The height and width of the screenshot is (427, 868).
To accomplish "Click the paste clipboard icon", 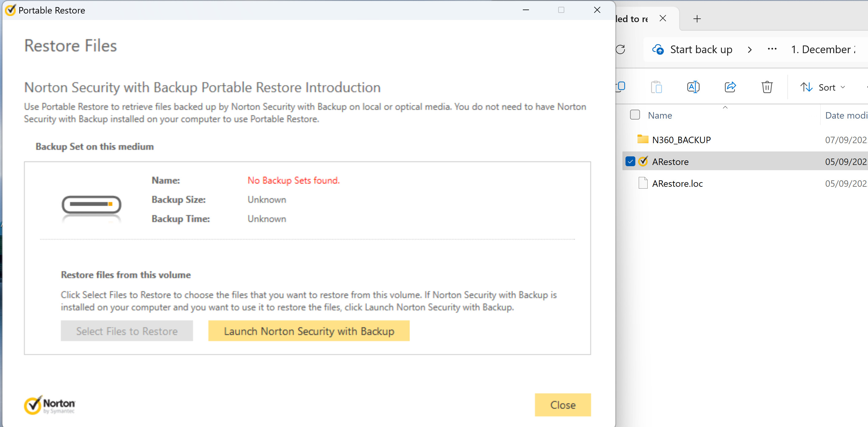I will [x=656, y=87].
